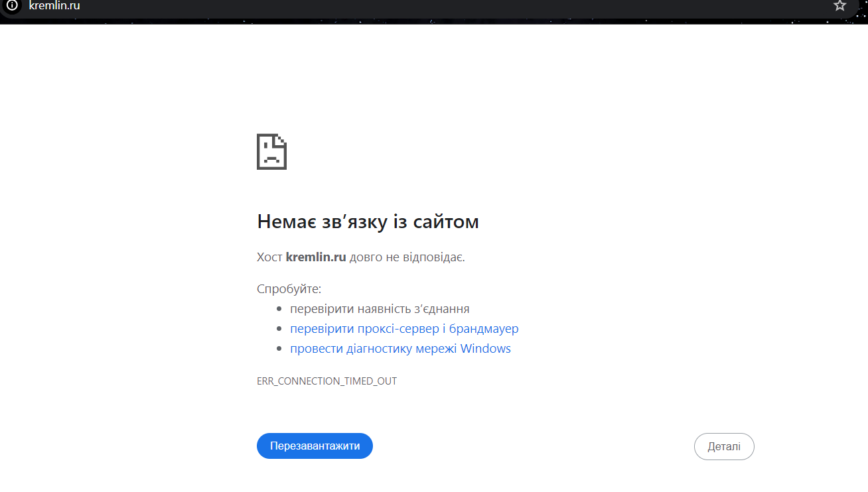Click the bold kremlin.ru host name in message
This screenshot has height=492, width=868.
tap(316, 257)
